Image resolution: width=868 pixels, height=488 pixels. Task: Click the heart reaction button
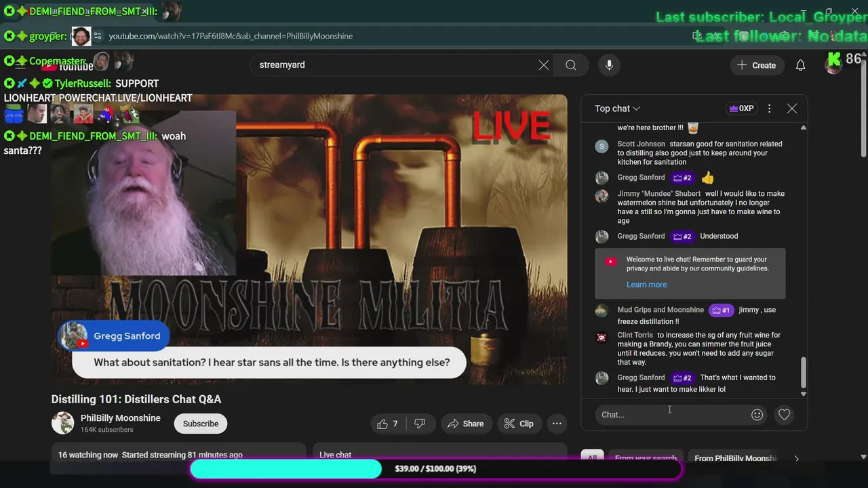pyautogui.click(x=784, y=415)
